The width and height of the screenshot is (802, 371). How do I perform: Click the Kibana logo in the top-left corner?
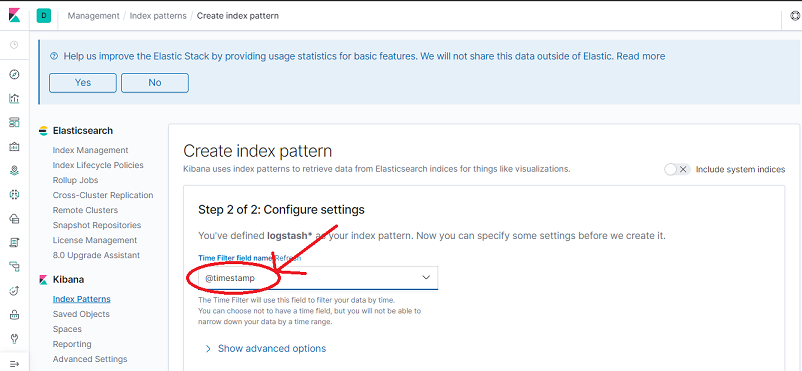pos(14,16)
